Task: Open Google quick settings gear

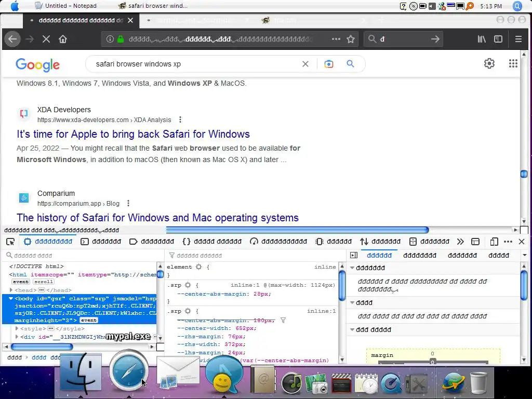Action: coord(489,63)
